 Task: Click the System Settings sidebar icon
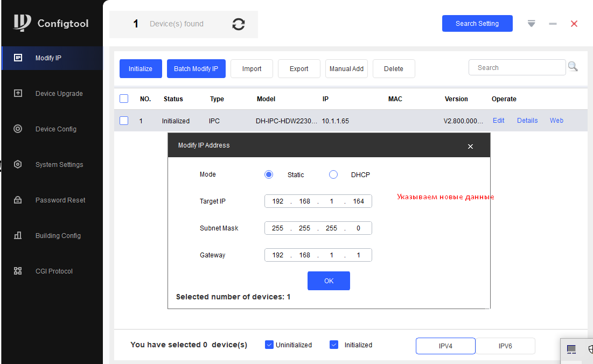(18, 164)
